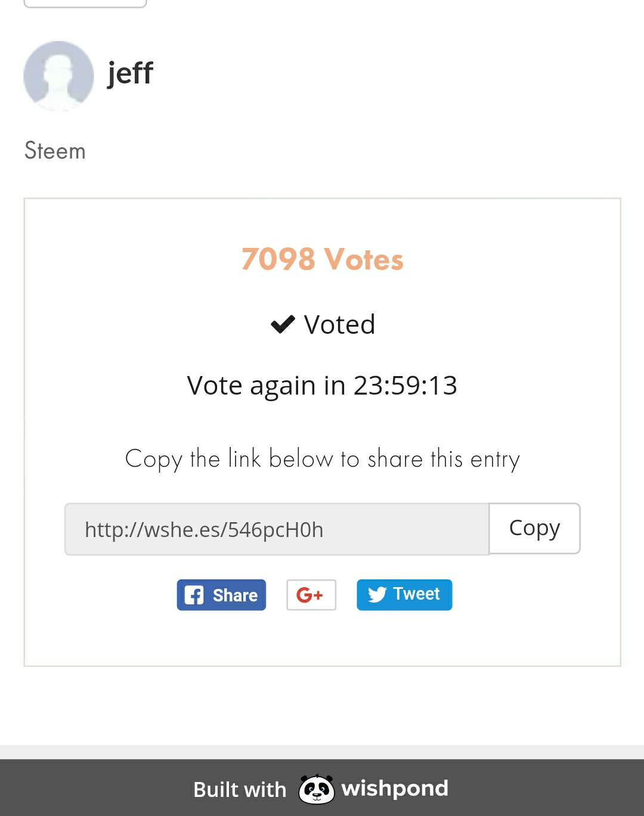Click the Twitter bird icon
The image size is (644, 816).
(377, 594)
